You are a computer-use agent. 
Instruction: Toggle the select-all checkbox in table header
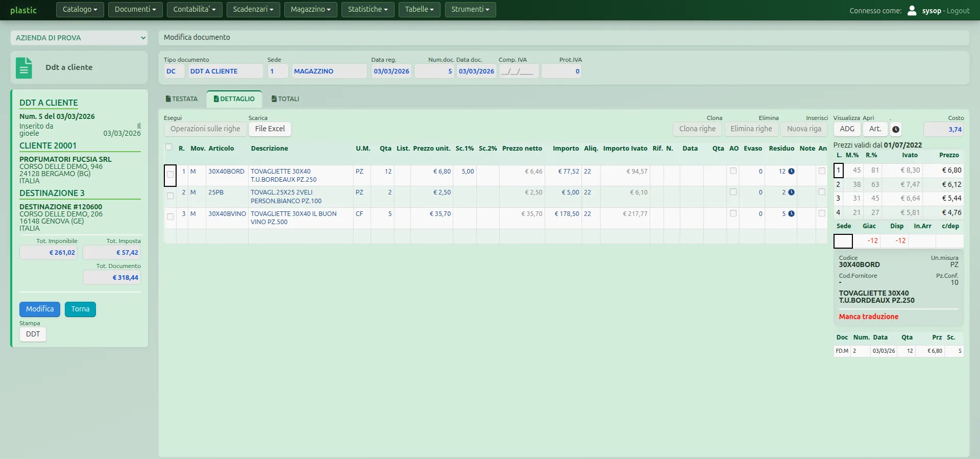[x=168, y=147]
